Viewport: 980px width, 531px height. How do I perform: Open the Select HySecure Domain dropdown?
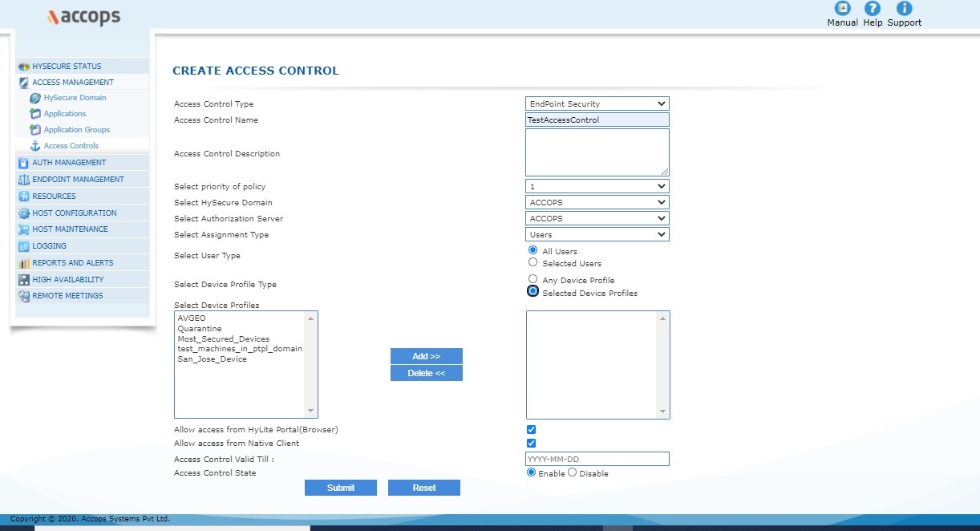click(597, 202)
